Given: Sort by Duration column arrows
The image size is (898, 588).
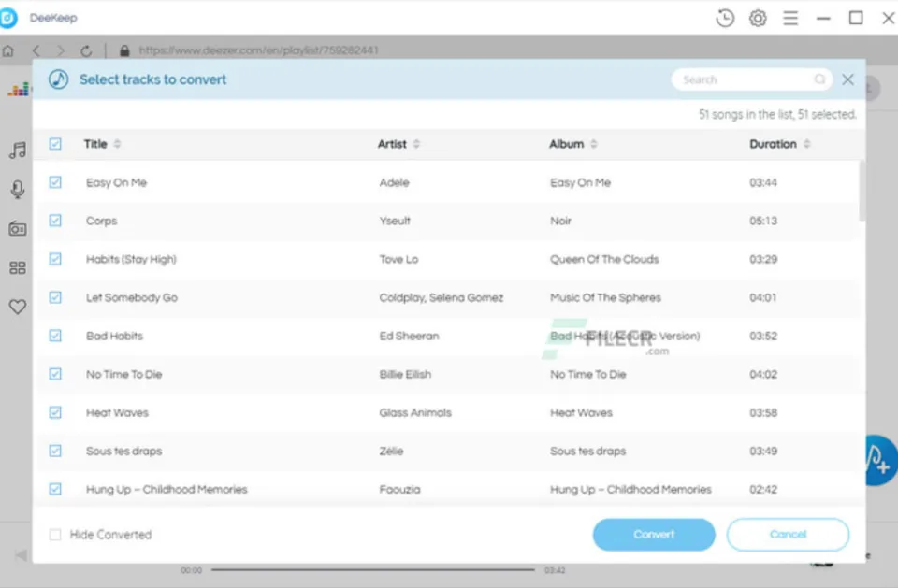Looking at the screenshot, I should tap(807, 144).
